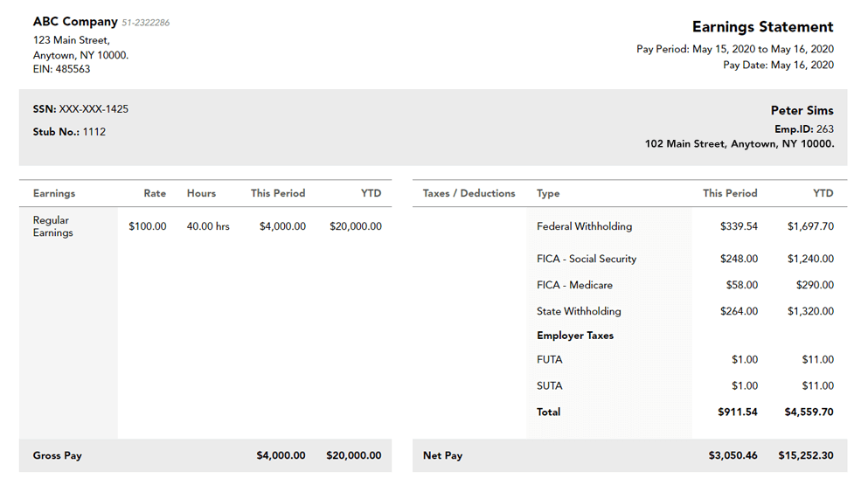This screenshot has height=485, width=868.
Task: Select the Regular Earnings row label
Action: click(52, 226)
